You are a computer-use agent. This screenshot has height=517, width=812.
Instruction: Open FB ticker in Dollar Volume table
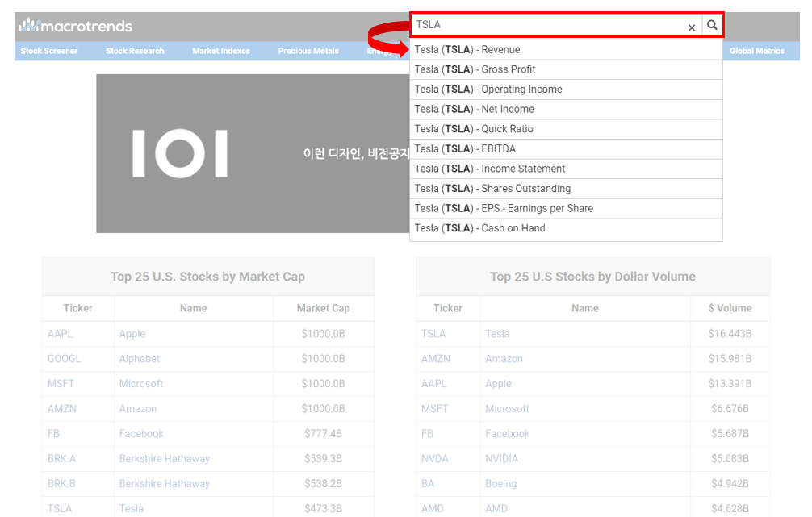427,434
